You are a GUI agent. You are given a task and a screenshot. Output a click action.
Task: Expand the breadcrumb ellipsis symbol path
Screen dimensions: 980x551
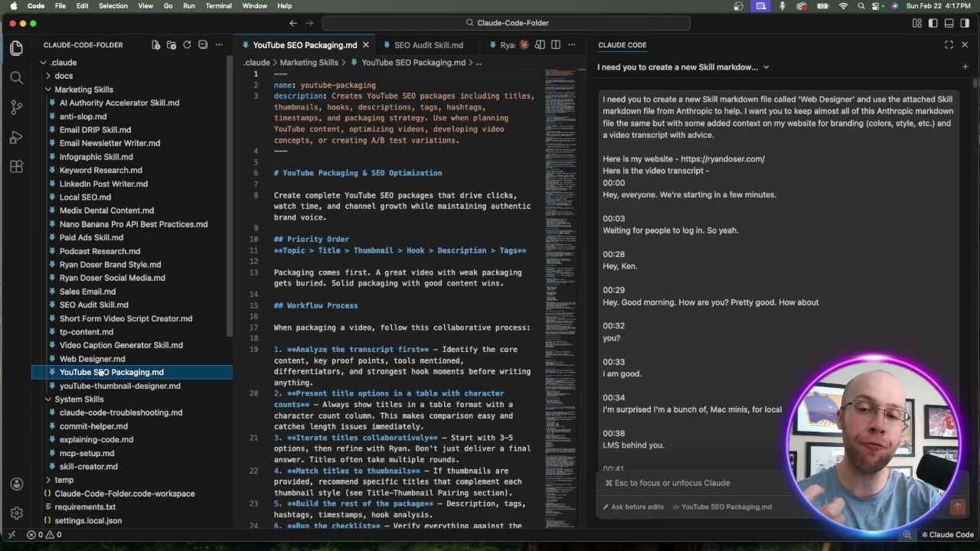click(479, 63)
